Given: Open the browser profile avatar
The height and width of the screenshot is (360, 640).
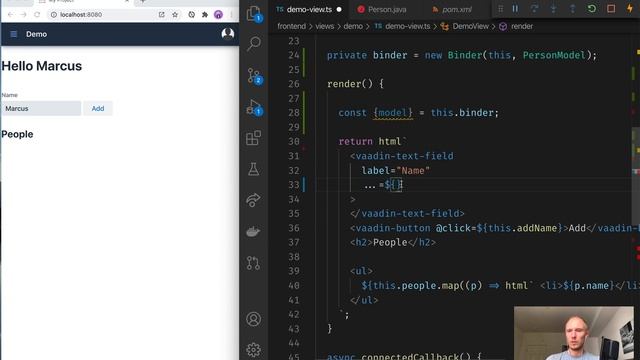Looking at the screenshot, I should coord(218,15).
